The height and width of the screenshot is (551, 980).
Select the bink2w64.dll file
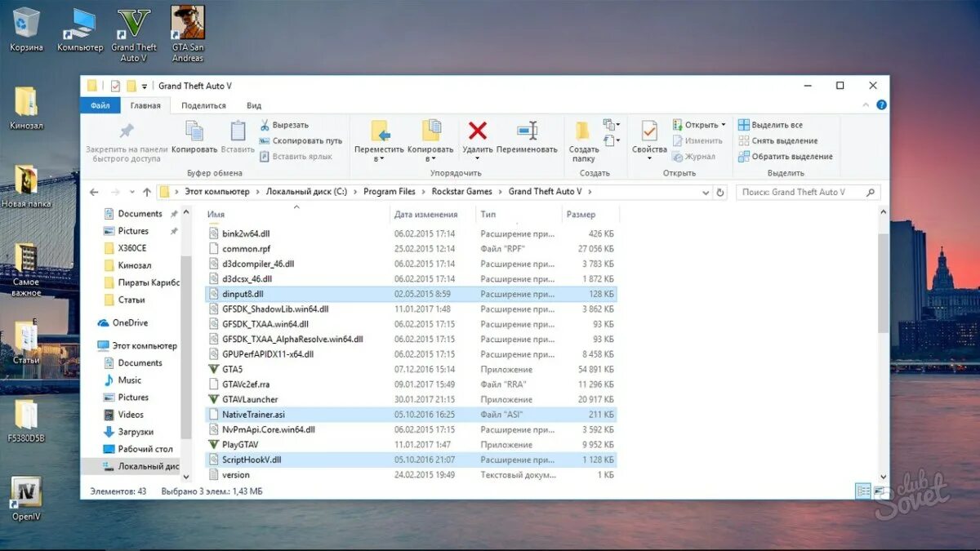click(411, 233)
